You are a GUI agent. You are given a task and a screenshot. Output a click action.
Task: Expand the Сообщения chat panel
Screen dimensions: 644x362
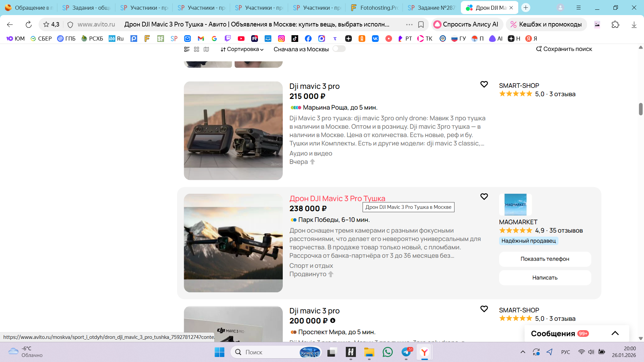615,333
